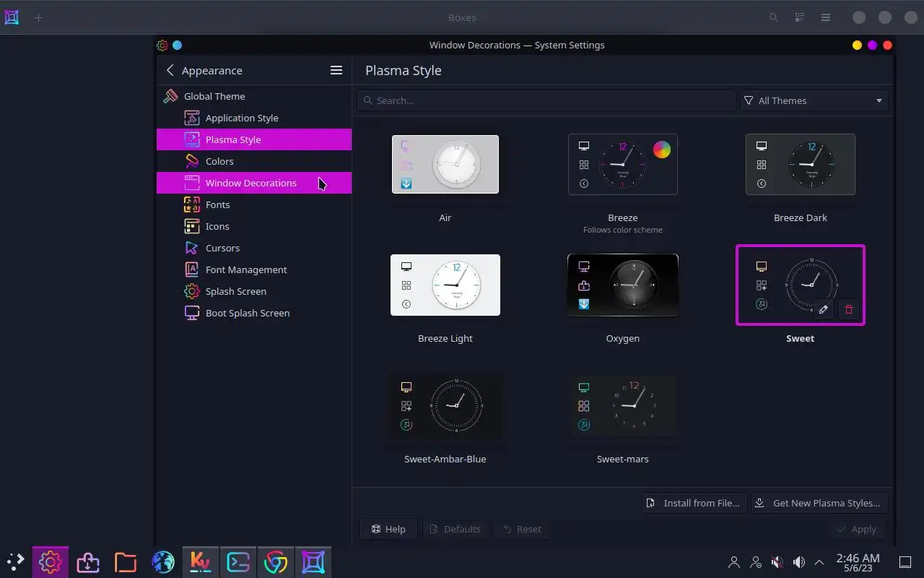Click Install from File button

pos(694,503)
